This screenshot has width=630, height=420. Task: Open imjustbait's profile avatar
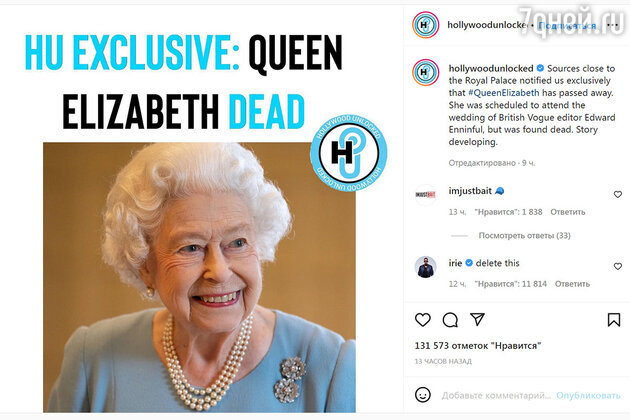point(425,195)
